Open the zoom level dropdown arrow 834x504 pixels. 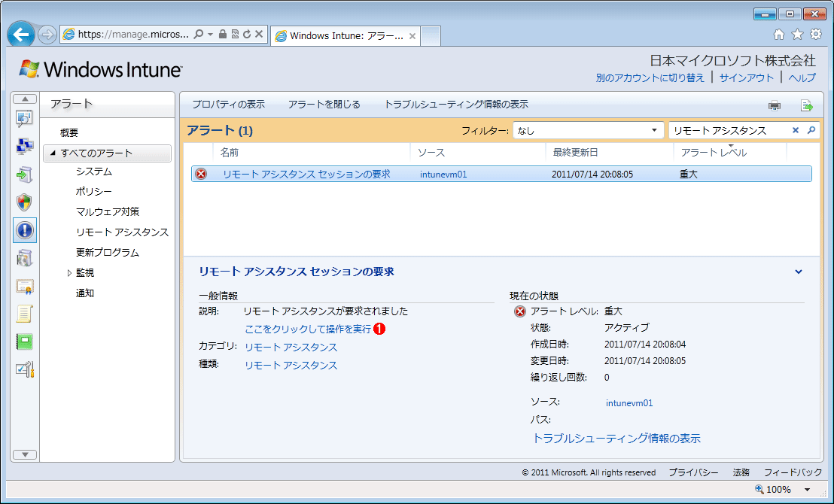point(807,490)
